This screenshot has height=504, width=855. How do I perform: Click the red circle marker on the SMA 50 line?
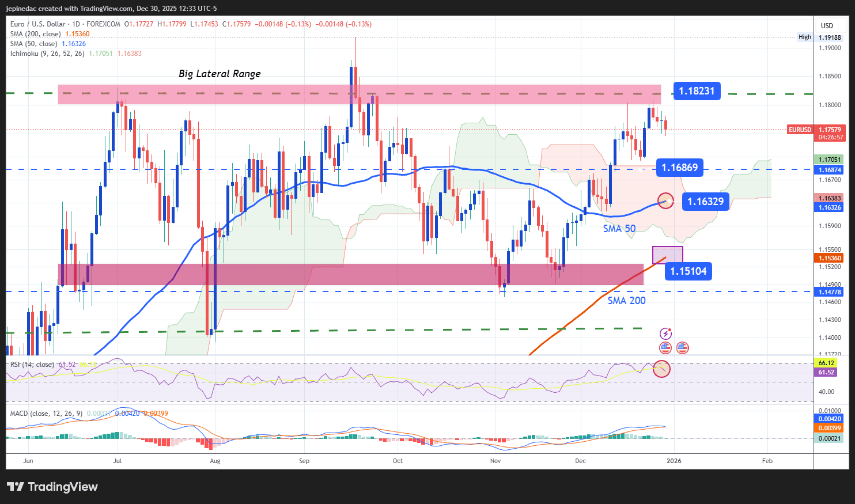[x=665, y=201]
